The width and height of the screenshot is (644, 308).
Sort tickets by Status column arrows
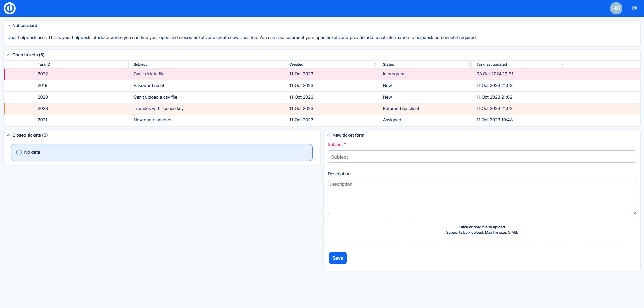click(x=469, y=64)
